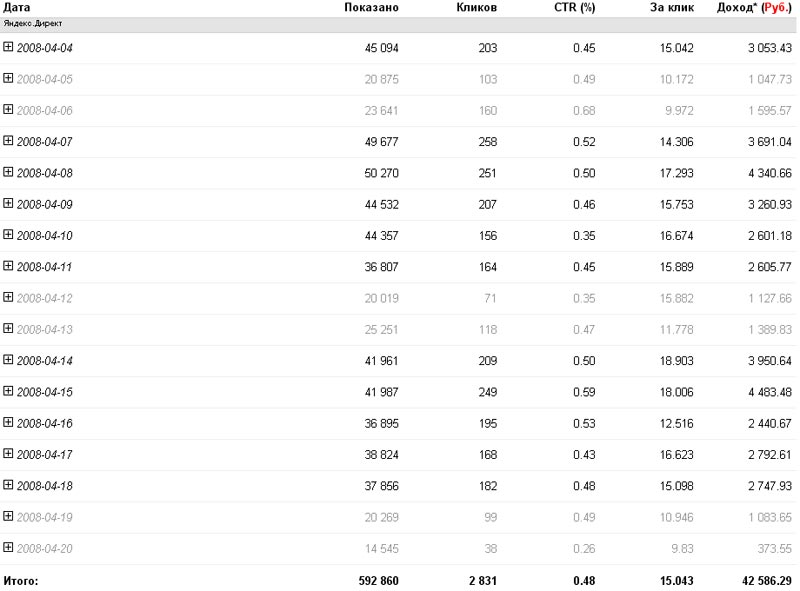Expand the 2008-04-18 entry
The width and height of the screenshot is (800, 591).
(x=8, y=484)
